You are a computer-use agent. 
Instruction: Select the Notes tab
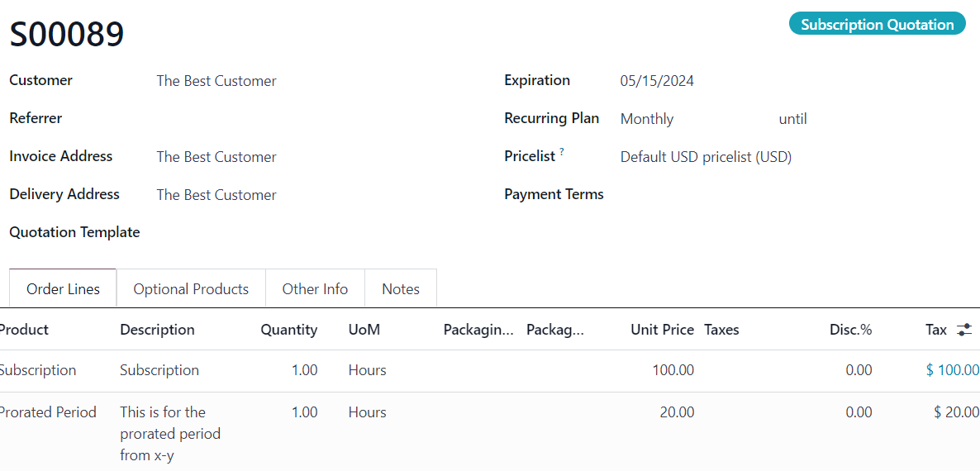pyautogui.click(x=401, y=288)
